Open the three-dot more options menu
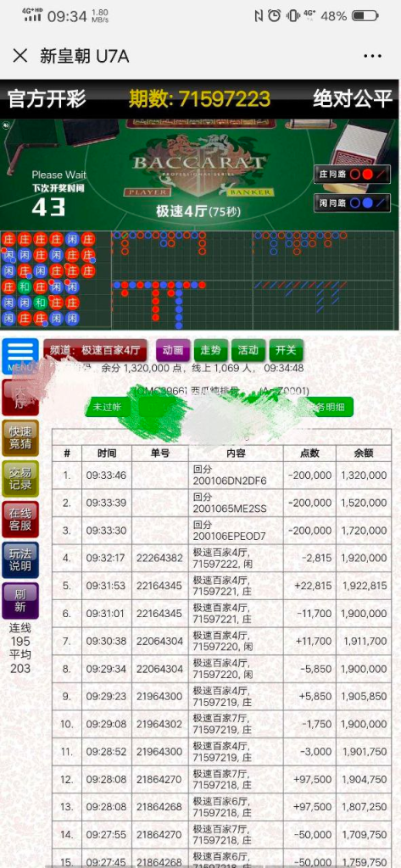This screenshot has height=868, width=401. [x=372, y=56]
